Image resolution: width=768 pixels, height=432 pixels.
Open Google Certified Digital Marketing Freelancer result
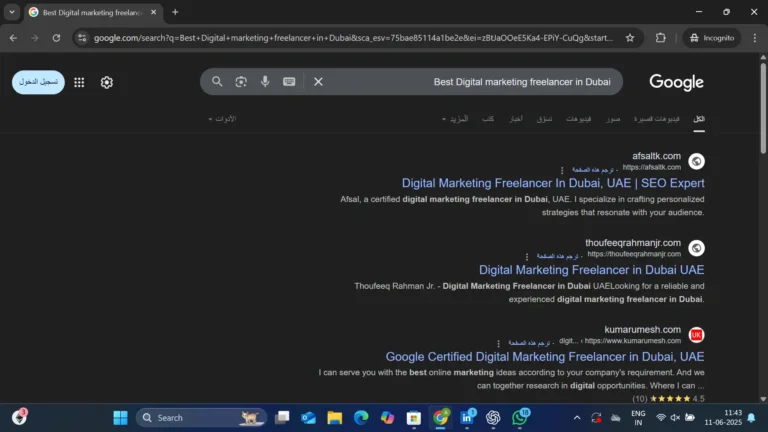click(545, 357)
